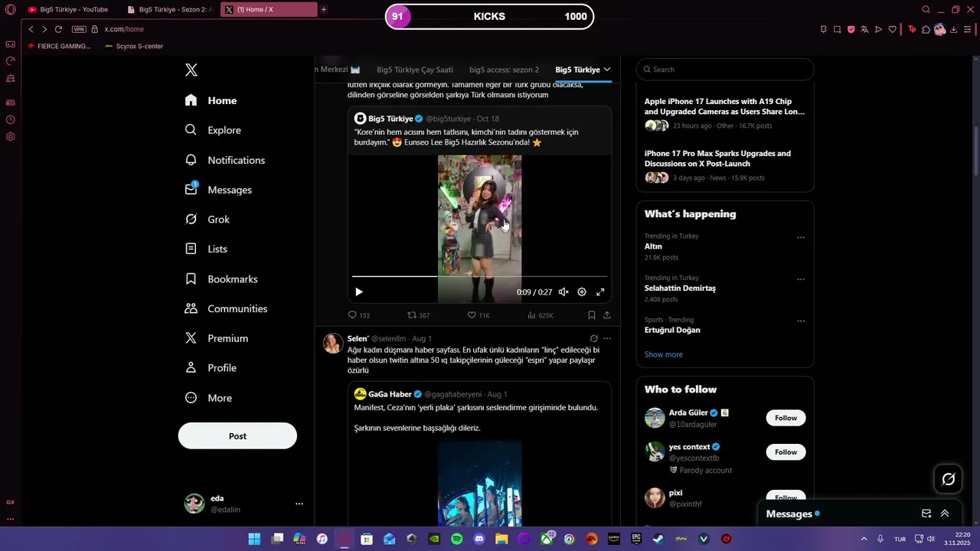Enter video fullscreen mode
980x551 pixels.
600,292
